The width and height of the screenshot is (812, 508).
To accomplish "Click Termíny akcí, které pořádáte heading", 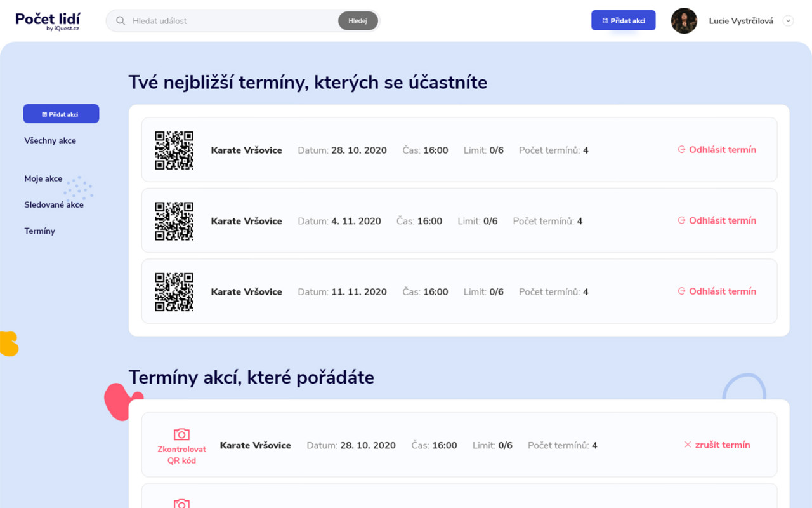I will pyautogui.click(x=251, y=377).
